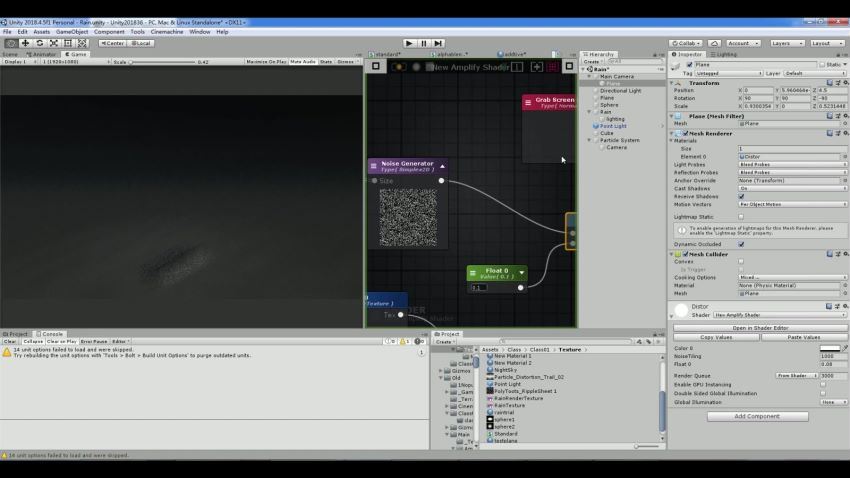Select the Hand tool in the toolbar
This screenshot has height=478, width=850.
(x=11, y=43)
